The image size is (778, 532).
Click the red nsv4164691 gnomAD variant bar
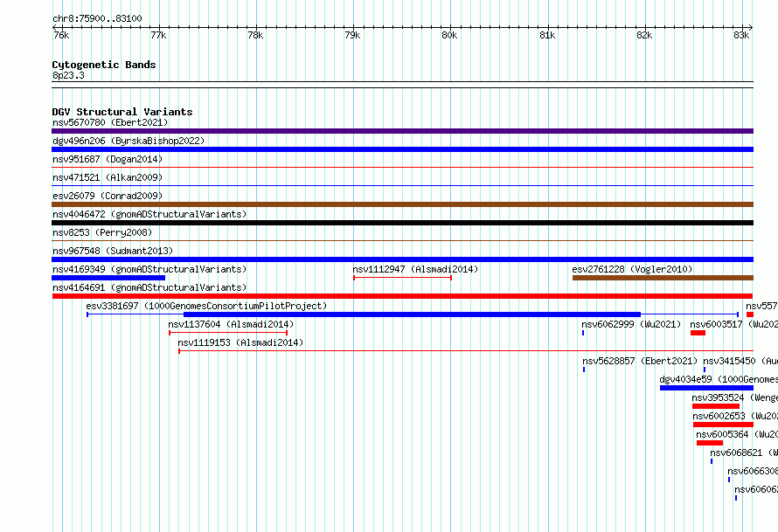[x=402, y=296]
